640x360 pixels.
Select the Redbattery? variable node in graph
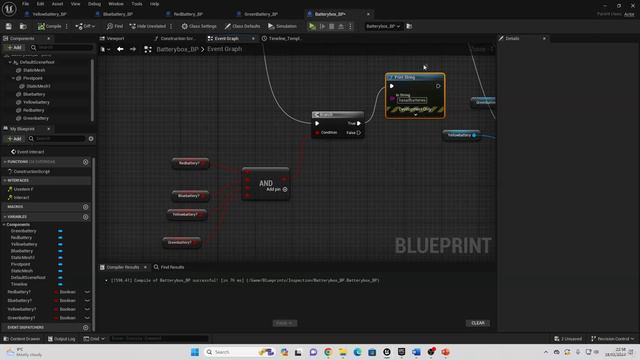click(190, 163)
